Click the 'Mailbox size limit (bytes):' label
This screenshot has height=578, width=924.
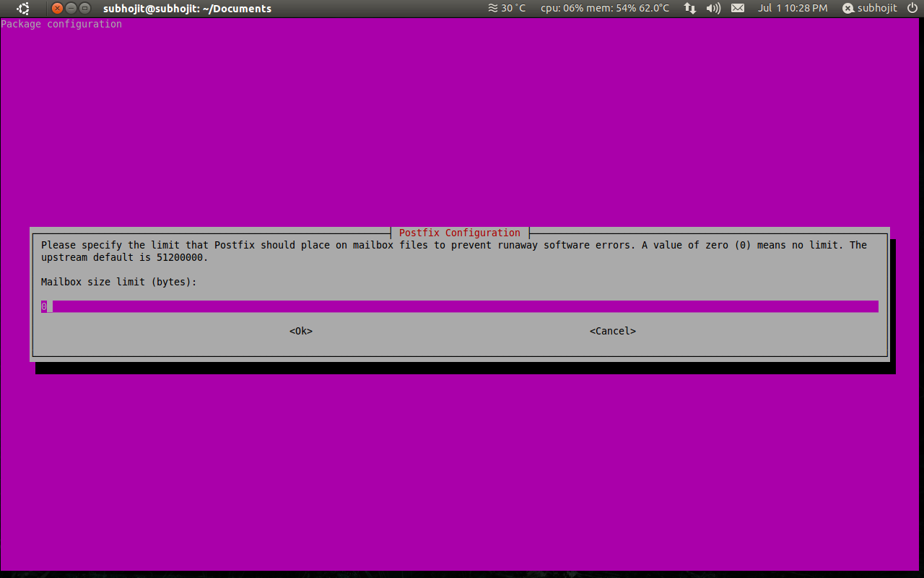pyautogui.click(x=119, y=282)
